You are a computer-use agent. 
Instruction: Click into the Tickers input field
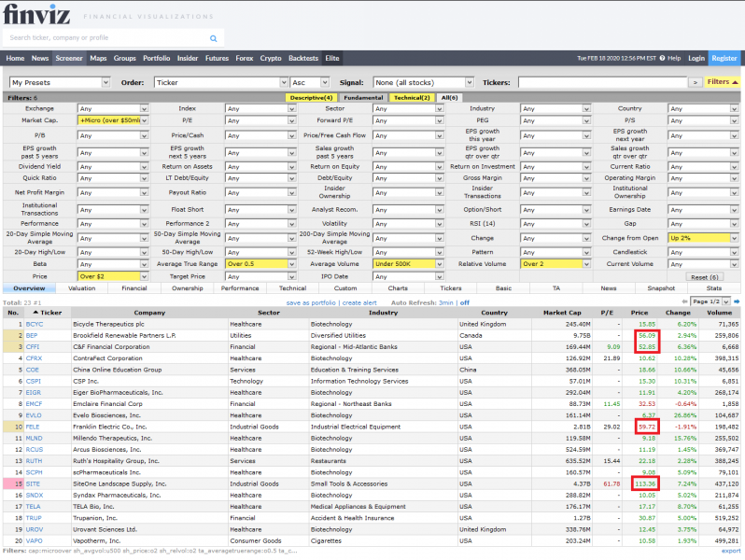[600, 82]
